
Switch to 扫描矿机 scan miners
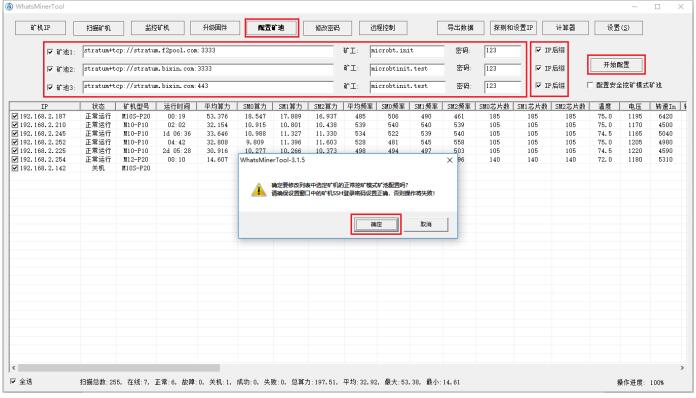pos(99,28)
